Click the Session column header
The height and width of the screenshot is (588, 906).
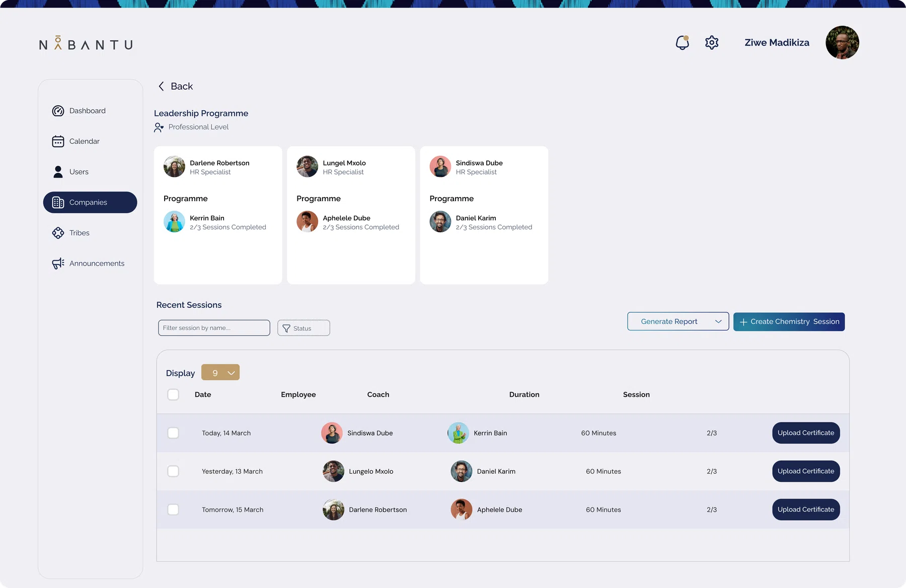[x=636, y=395]
